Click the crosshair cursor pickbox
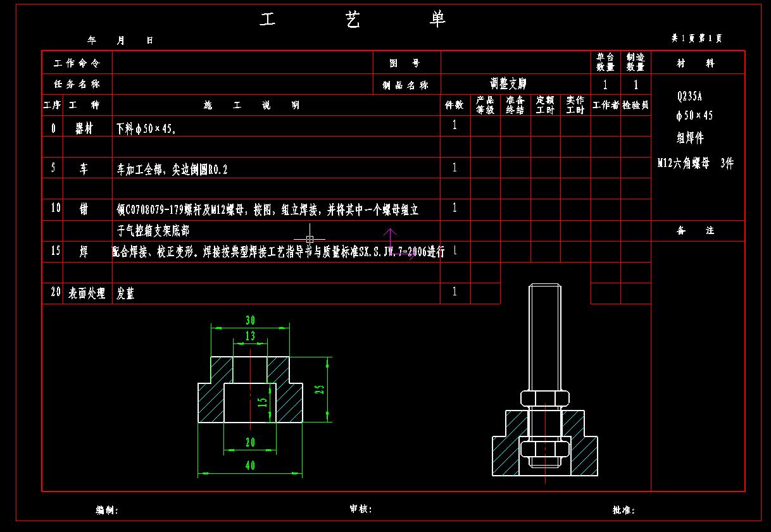Image resolution: width=771 pixels, height=532 pixels. 310,239
